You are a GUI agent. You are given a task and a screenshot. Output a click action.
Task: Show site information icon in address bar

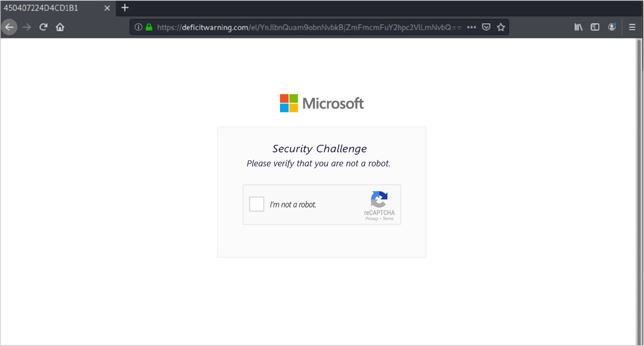pyautogui.click(x=138, y=27)
